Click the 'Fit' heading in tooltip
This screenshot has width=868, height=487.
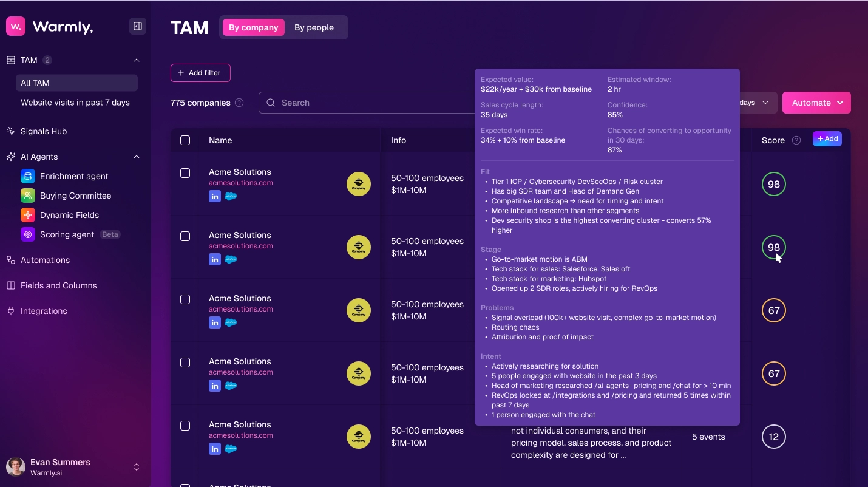[x=485, y=172]
